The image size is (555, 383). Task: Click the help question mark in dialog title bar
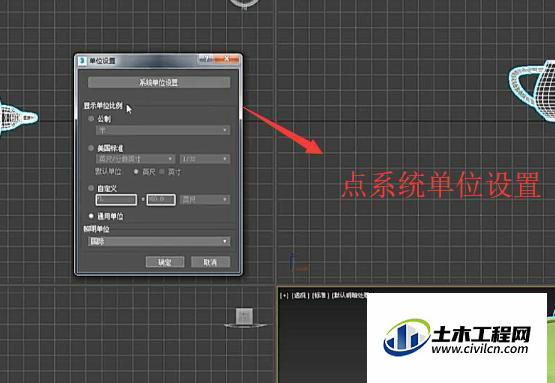(x=205, y=59)
